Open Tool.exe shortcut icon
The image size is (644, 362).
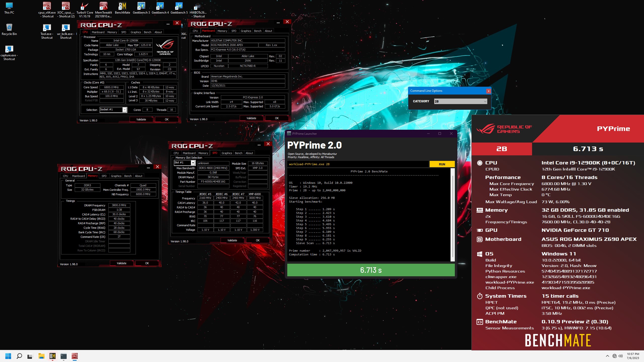coord(47,31)
